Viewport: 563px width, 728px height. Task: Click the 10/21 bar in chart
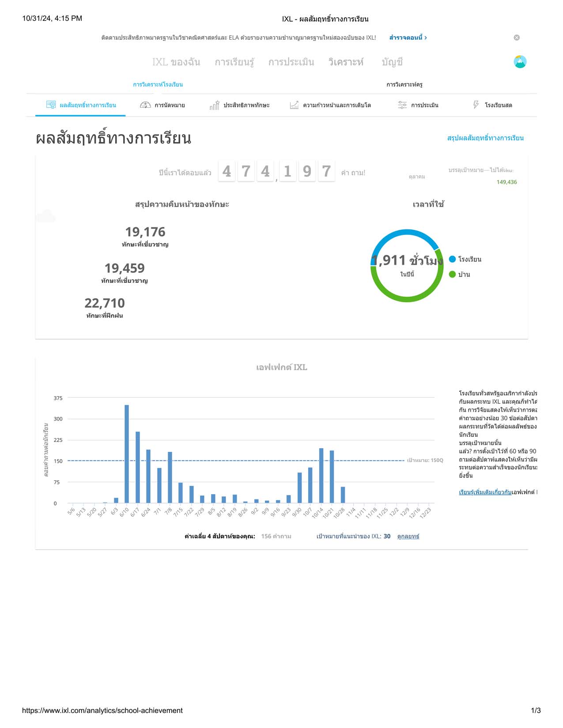(332, 477)
